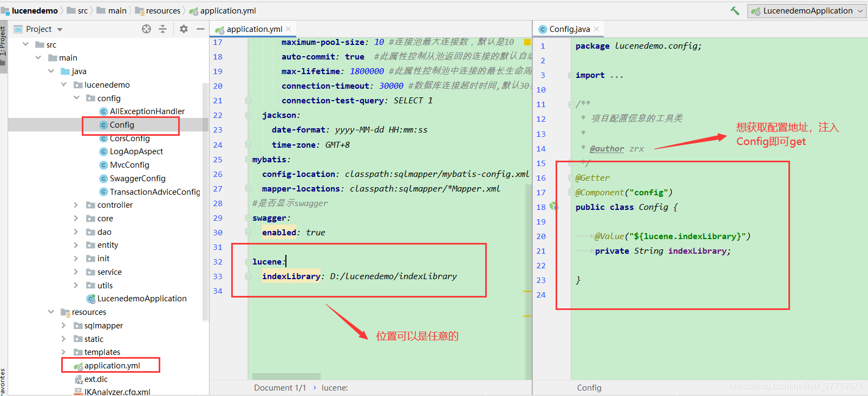Screen dimensions: 868x396
Task: Select LucenedemoApplication class in tree
Action: tap(137, 299)
